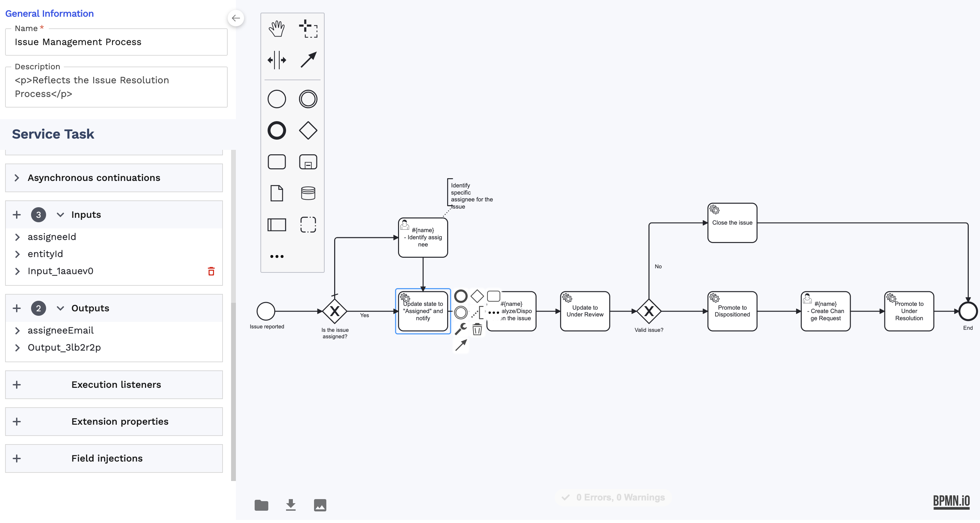Pick the task rectangle from palette

(x=276, y=162)
